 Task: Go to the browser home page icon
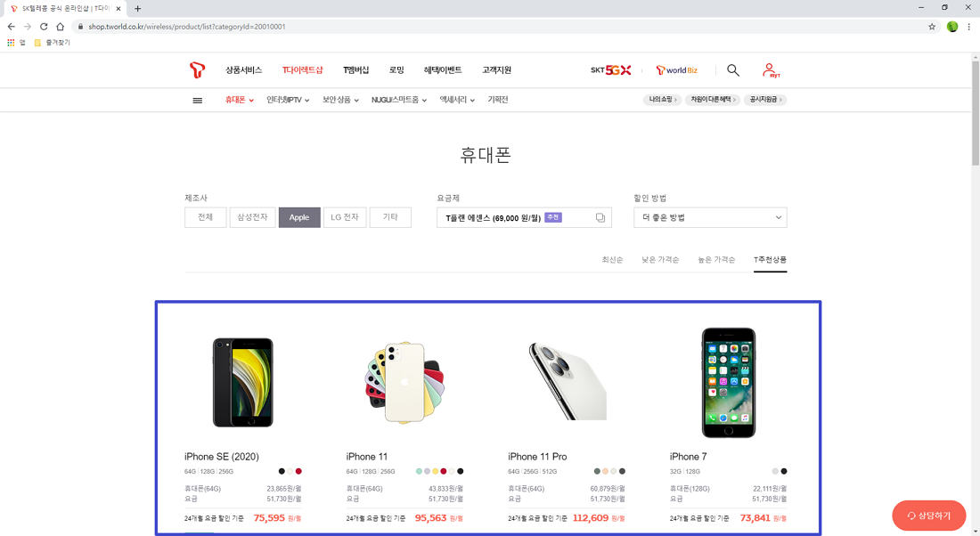click(x=60, y=26)
